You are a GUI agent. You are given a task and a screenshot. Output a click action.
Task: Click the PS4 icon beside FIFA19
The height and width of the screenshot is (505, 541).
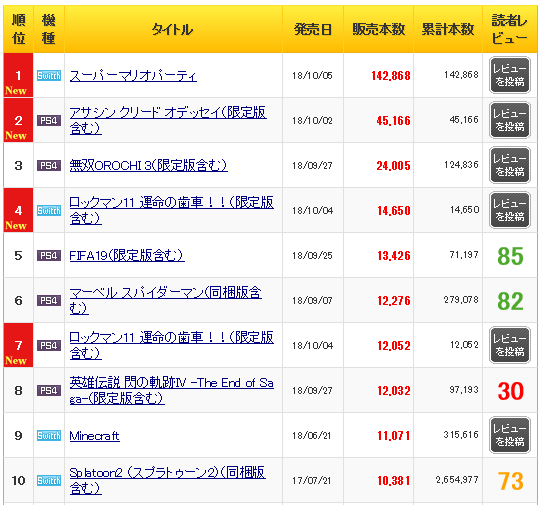click(x=49, y=256)
